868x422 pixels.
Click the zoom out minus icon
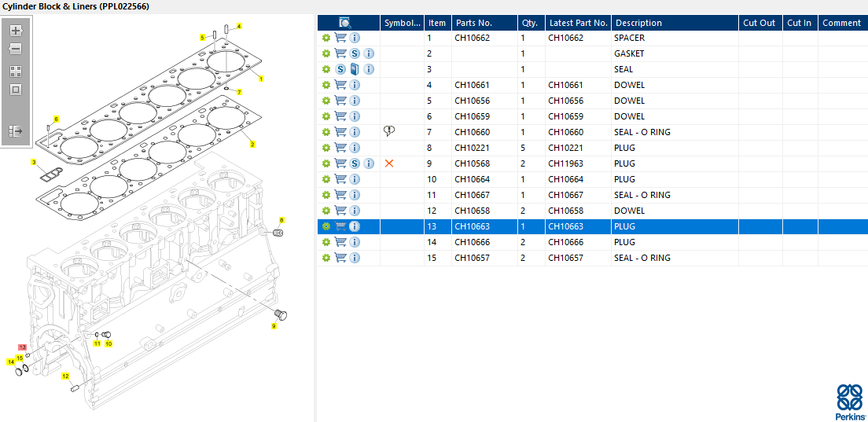pyautogui.click(x=16, y=50)
